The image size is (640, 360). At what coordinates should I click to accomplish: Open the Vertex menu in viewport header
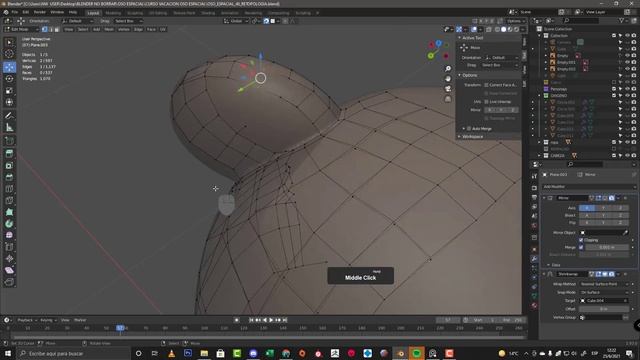(x=124, y=29)
